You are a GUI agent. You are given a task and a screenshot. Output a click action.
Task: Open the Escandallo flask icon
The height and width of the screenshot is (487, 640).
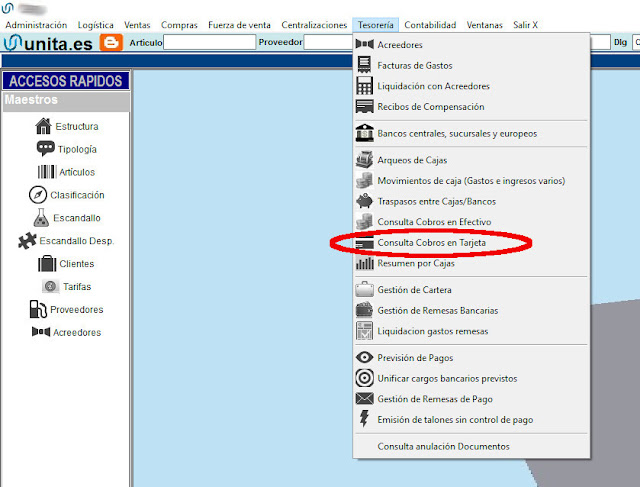point(40,218)
